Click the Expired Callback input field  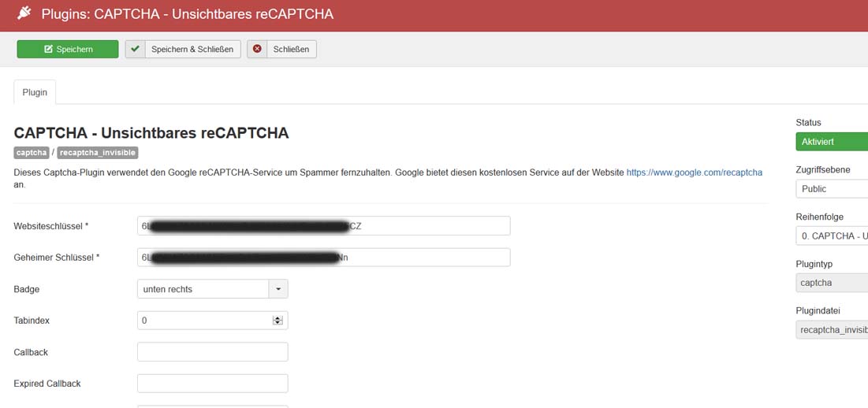pyautogui.click(x=213, y=384)
